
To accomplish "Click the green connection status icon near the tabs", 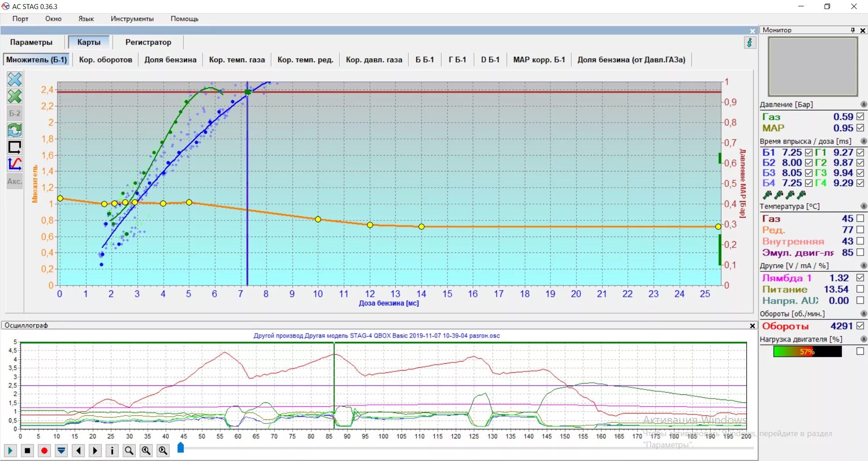I will click(749, 43).
